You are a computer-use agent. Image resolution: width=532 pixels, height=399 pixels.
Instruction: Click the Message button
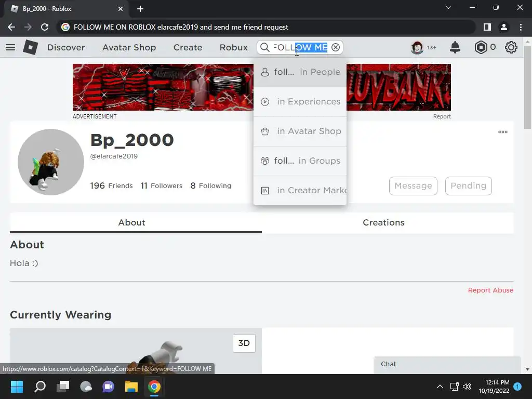pyautogui.click(x=413, y=186)
